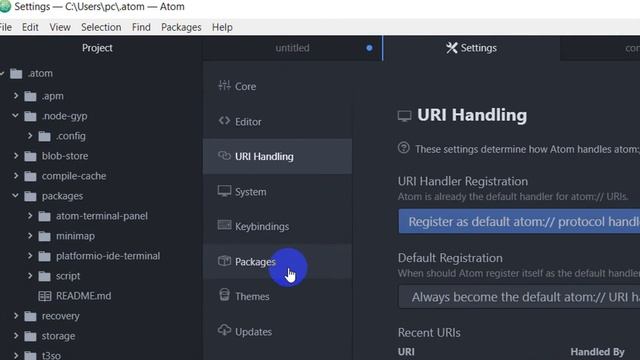Click the question mark help icon
640x360 pixels.
tap(404, 148)
